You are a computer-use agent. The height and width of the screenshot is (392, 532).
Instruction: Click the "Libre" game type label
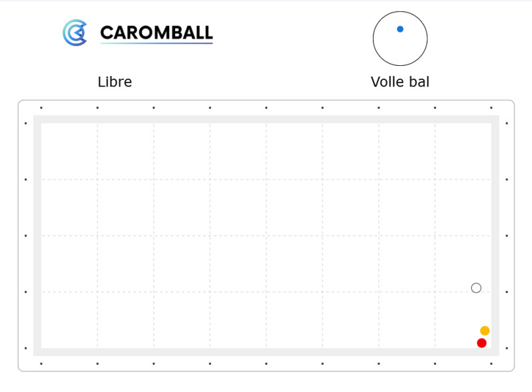click(115, 82)
